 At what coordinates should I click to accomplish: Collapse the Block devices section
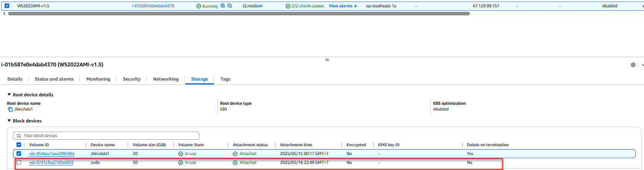(x=9, y=121)
